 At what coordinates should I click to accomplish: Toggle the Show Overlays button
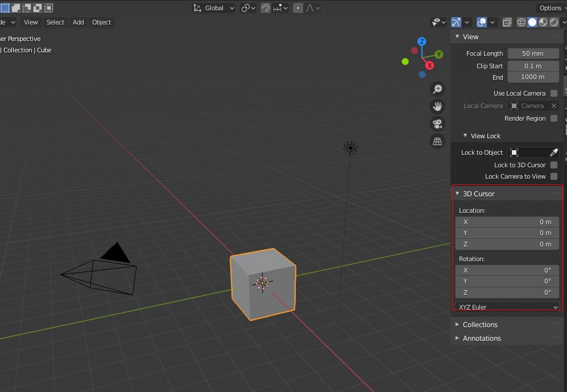pyautogui.click(x=482, y=22)
